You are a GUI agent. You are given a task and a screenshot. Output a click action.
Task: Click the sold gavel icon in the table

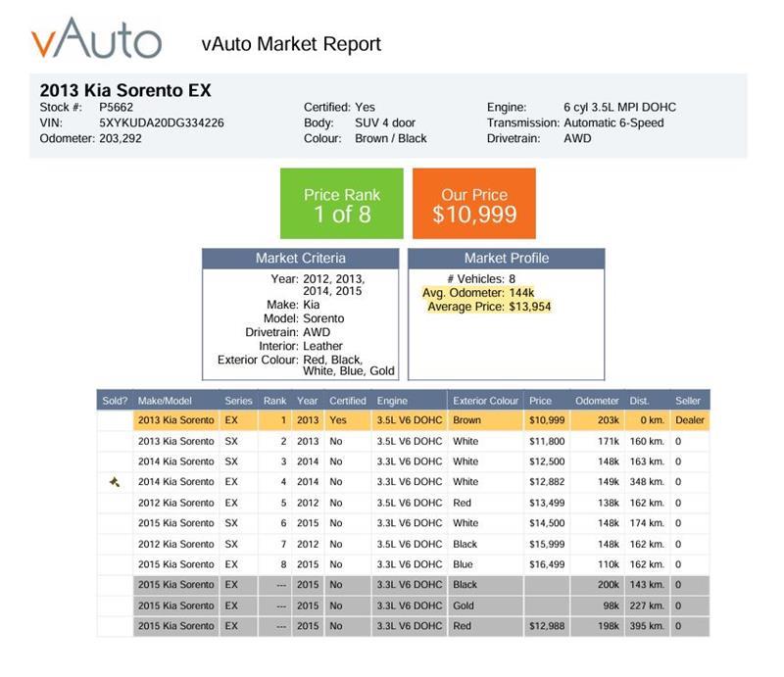[x=115, y=482]
